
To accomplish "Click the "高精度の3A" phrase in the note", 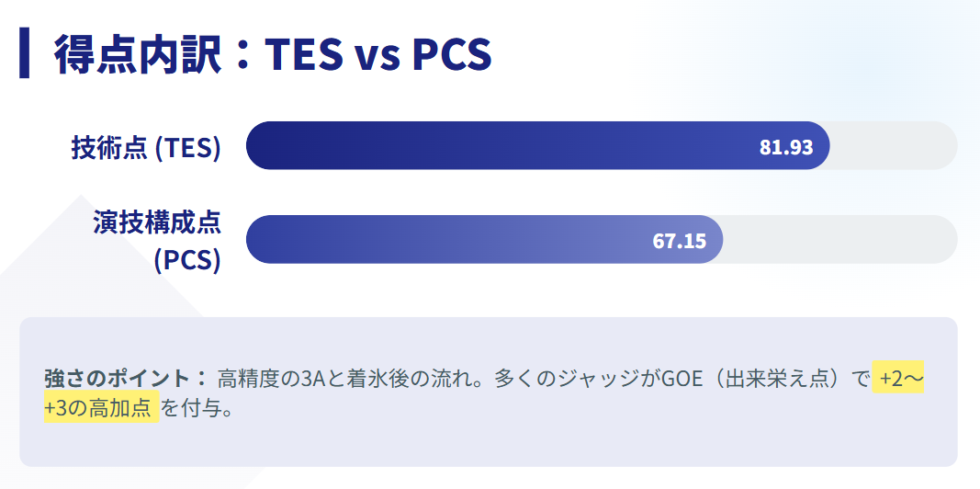I will coord(269,378).
